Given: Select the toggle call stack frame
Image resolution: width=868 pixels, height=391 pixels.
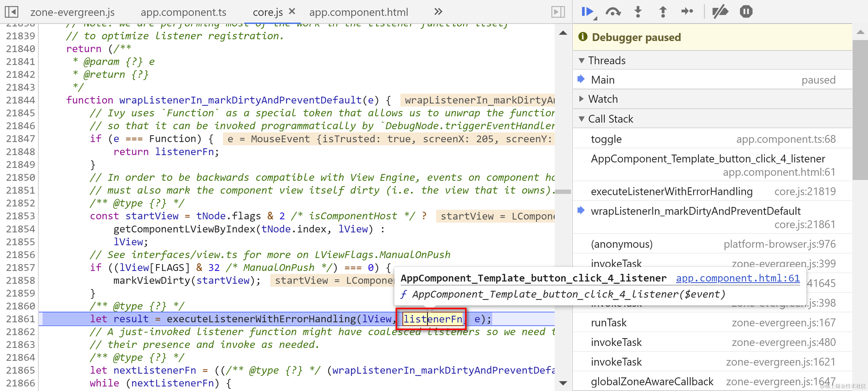Looking at the screenshot, I should click(x=606, y=139).
